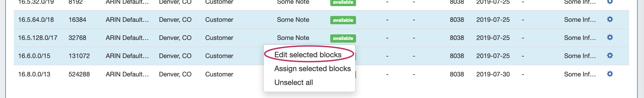644x98 pixels.
Task: Select the 16.5.128.0/17 block row
Action: [321, 38]
